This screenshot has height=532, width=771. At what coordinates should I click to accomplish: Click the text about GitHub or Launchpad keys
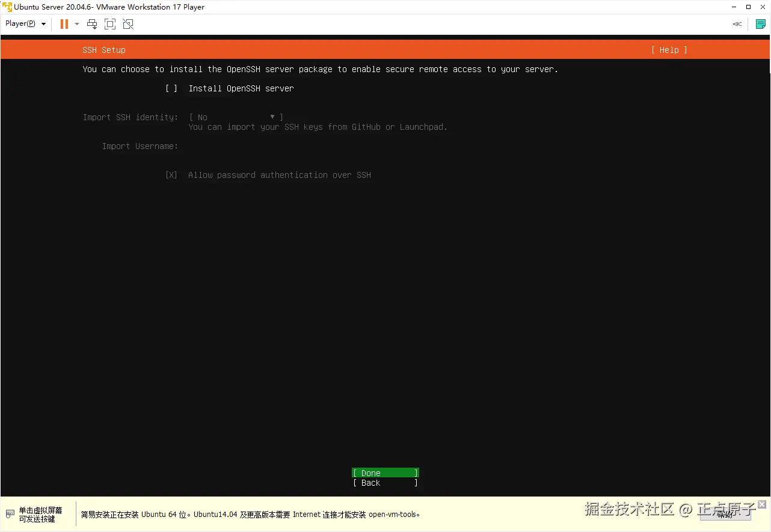click(318, 127)
